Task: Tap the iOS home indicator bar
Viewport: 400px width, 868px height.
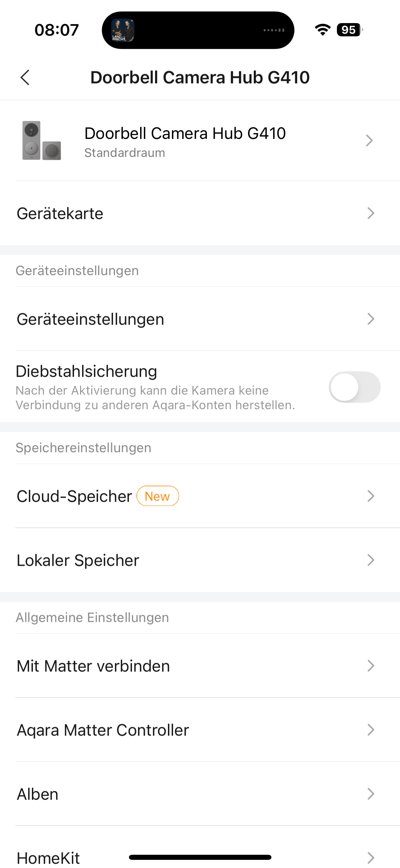Action: (x=200, y=857)
